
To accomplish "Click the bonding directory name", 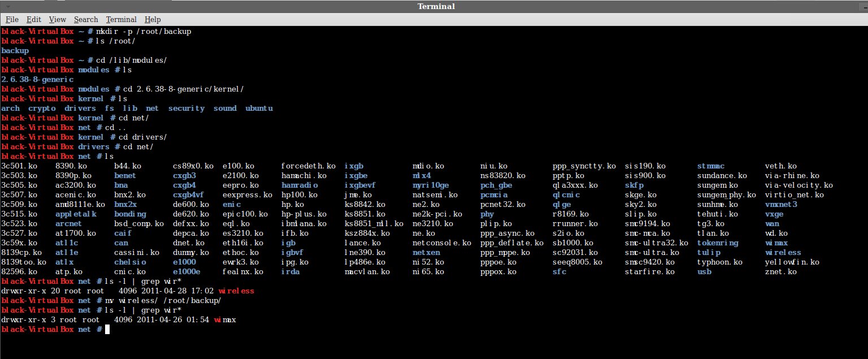I will (x=130, y=214).
